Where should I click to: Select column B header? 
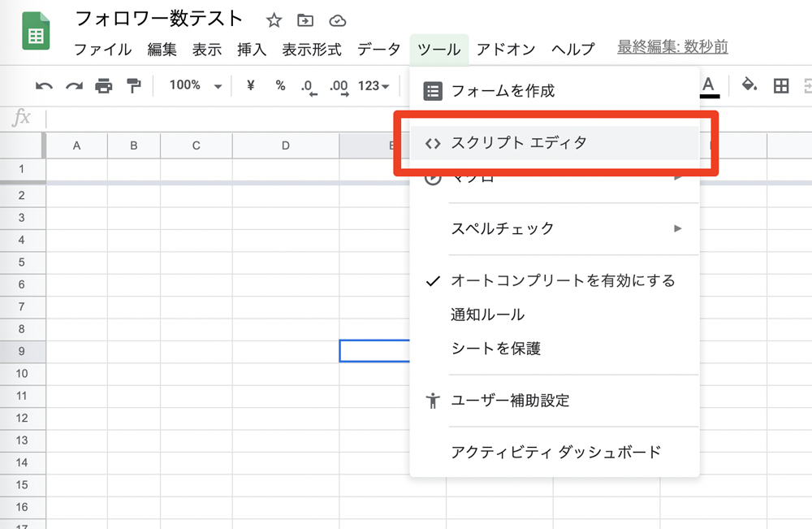[x=134, y=145]
